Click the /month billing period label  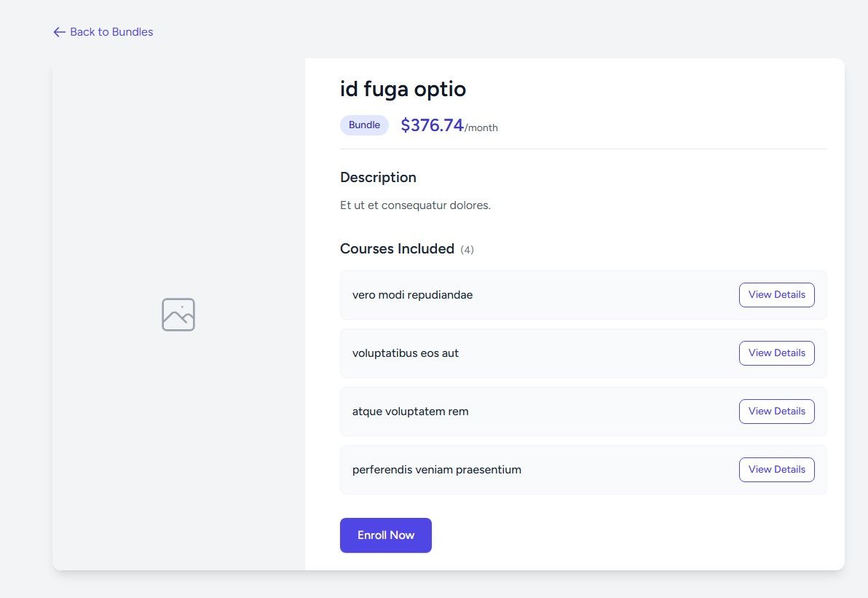pyautogui.click(x=481, y=128)
